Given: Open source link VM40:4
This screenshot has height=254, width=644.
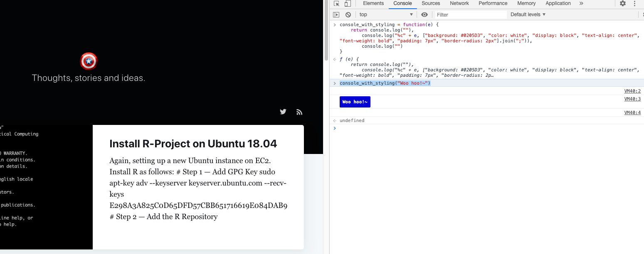Looking at the screenshot, I should (632, 112).
